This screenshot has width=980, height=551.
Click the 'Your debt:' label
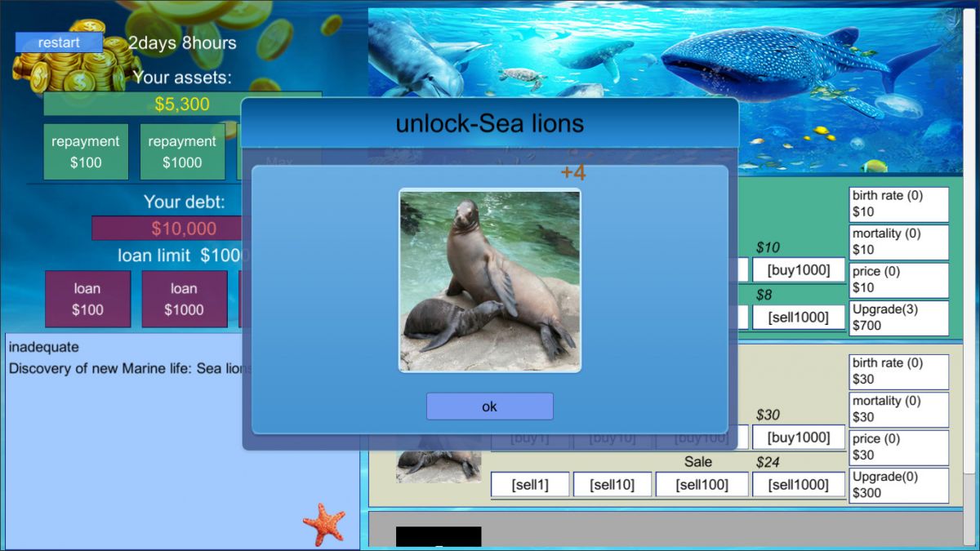[184, 202]
